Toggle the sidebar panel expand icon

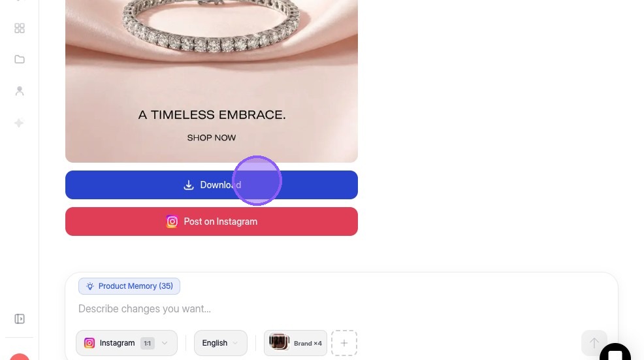point(20,319)
